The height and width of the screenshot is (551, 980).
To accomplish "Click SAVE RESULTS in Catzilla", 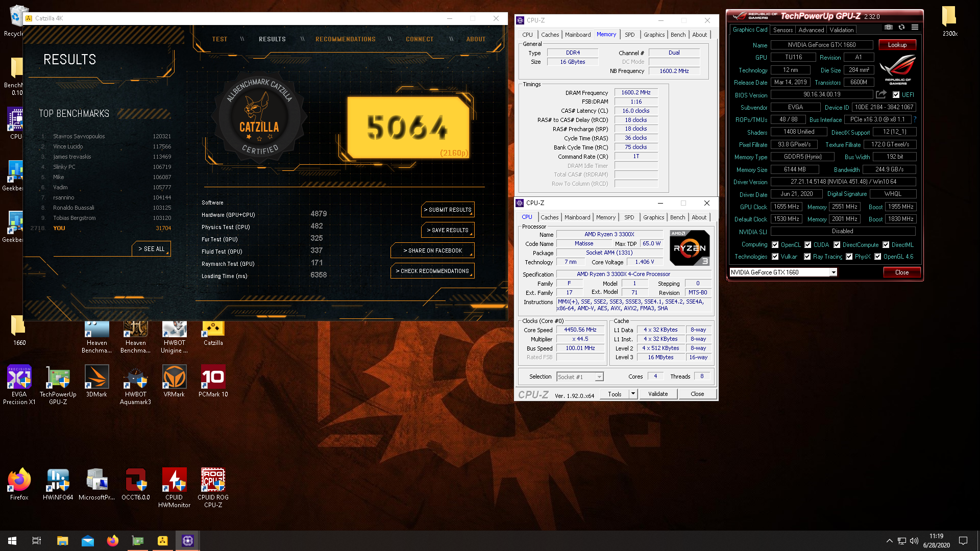I will (x=448, y=230).
